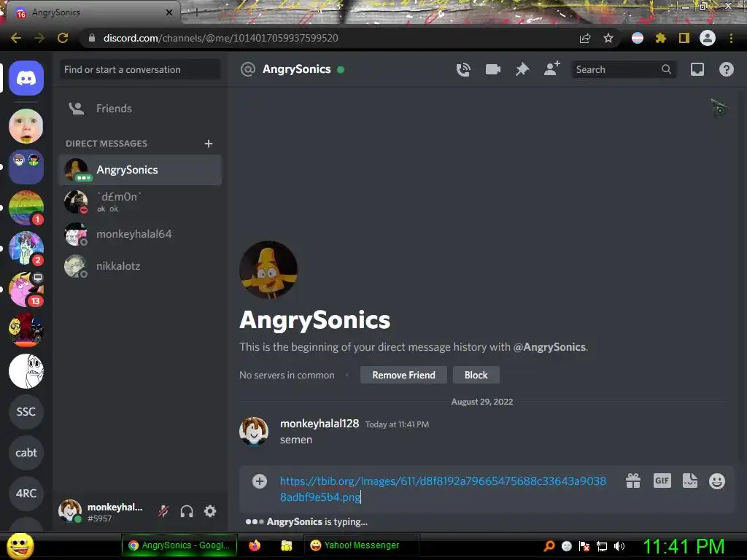Go back in browser
This screenshot has width=747, height=560.
tap(16, 38)
